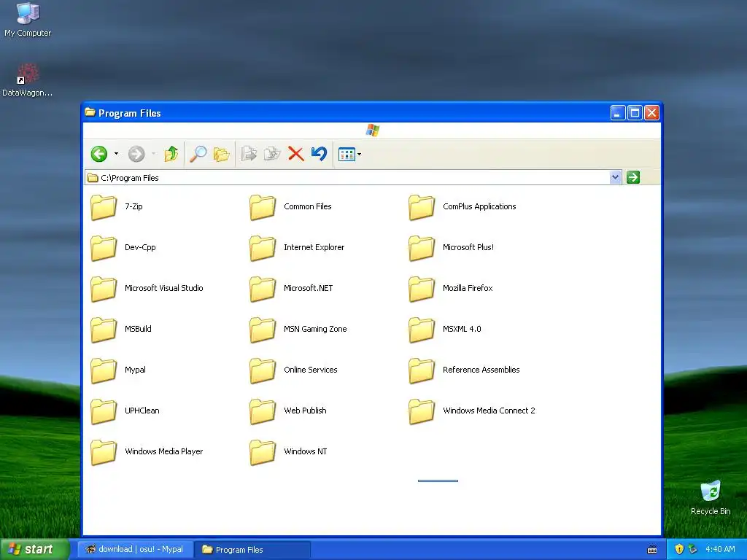Select the MSXML 4.0 folder
Screen dimensions: 747x560
[x=445, y=330]
